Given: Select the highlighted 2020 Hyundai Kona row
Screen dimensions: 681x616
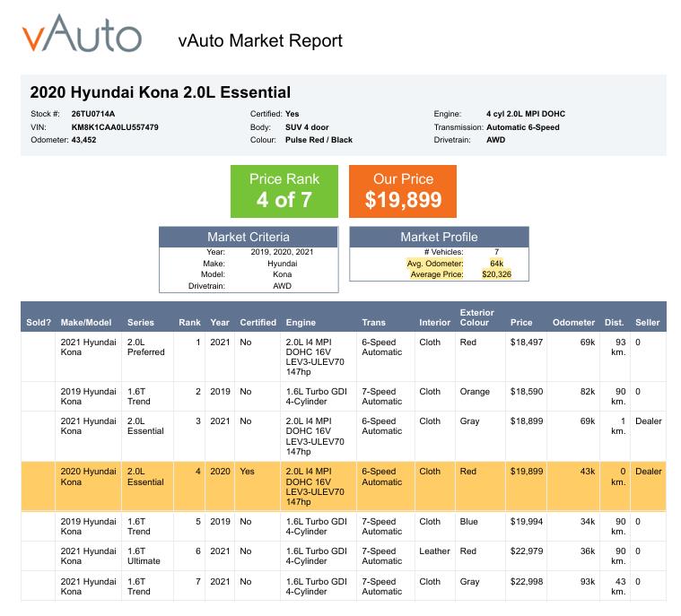Looking at the screenshot, I should click(x=344, y=486).
